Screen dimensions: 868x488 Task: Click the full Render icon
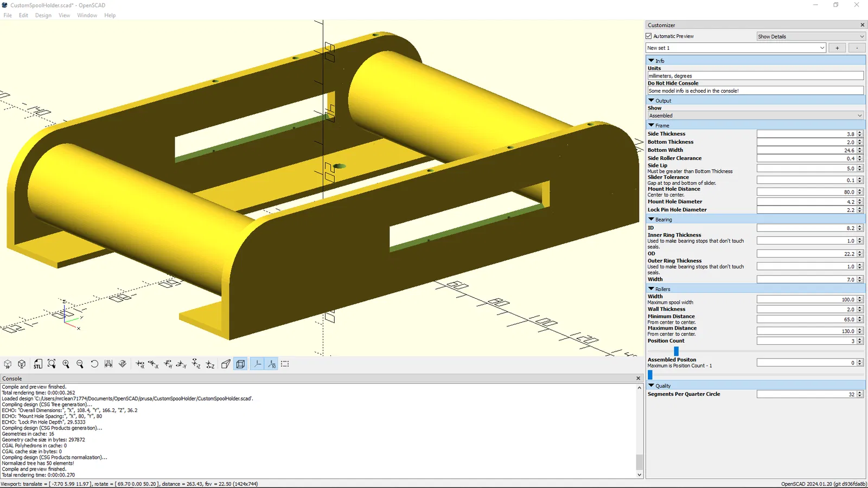(22, 364)
